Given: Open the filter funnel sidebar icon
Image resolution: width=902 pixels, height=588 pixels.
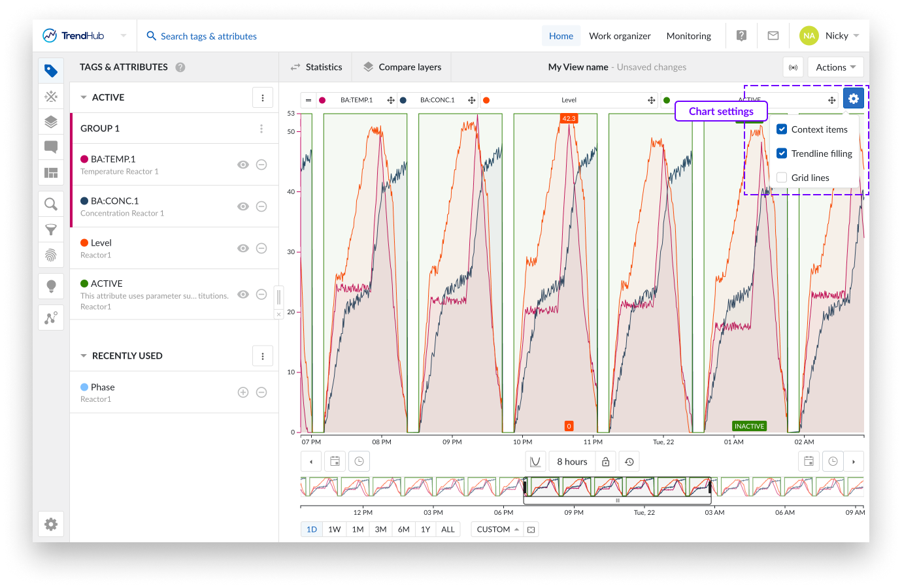Looking at the screenshot, I should [x=51, y=229].
